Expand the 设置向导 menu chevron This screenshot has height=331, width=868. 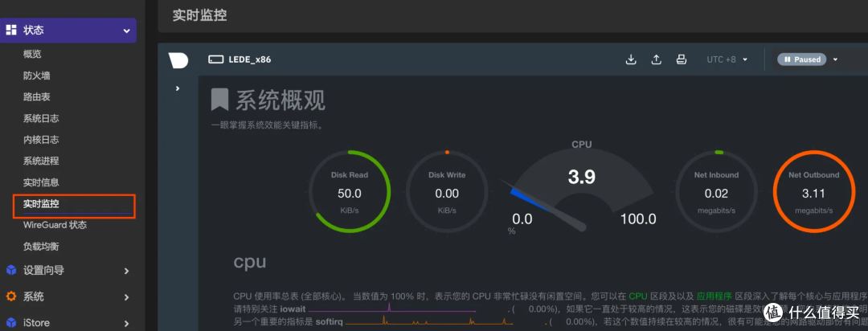click(x=126, y=271)
